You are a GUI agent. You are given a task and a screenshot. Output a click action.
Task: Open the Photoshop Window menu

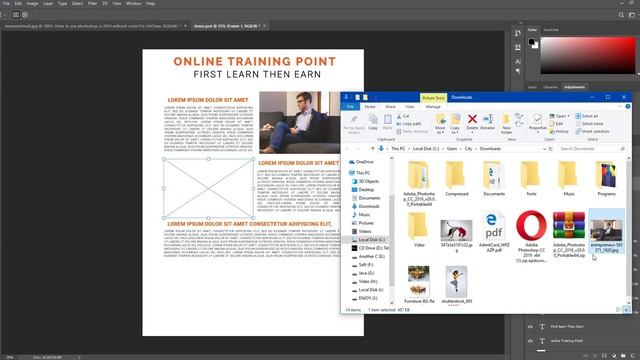pyautogui.click(x=133, y=3)
